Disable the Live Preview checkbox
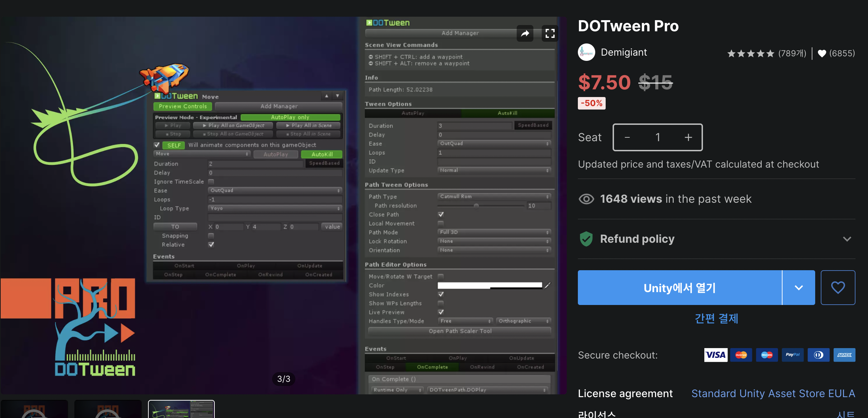868x418 pixels. click(441, 312)
